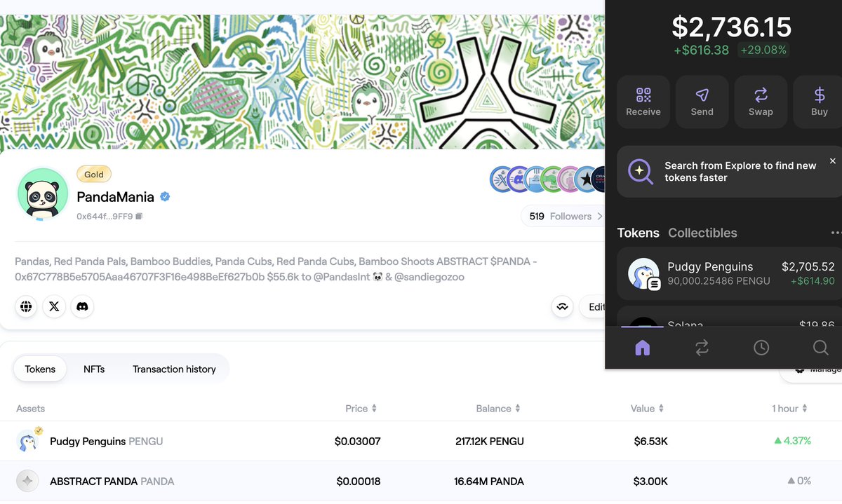Screen dimensions: 842x504
Task: Open the Receive QR code button
Action: tap(643, 102)
